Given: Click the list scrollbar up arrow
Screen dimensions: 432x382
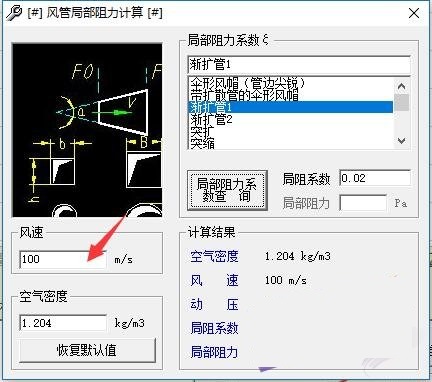Looking at the screenshot, I should coord(402,86).
